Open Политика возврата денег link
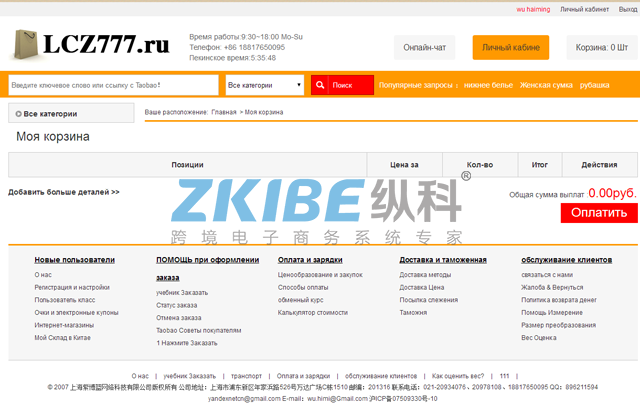Image resolution: width=640 pixels, height=415 pixels. click(x=559, y=300)
